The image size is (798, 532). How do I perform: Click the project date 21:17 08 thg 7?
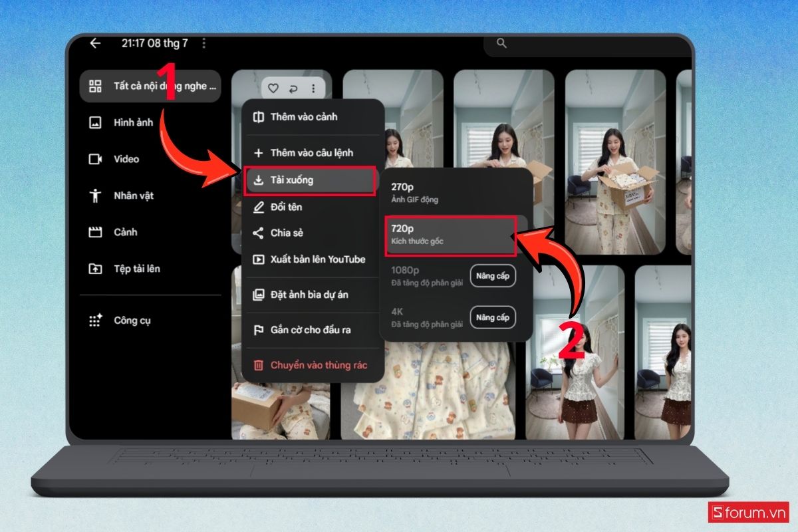click(155, 43)
